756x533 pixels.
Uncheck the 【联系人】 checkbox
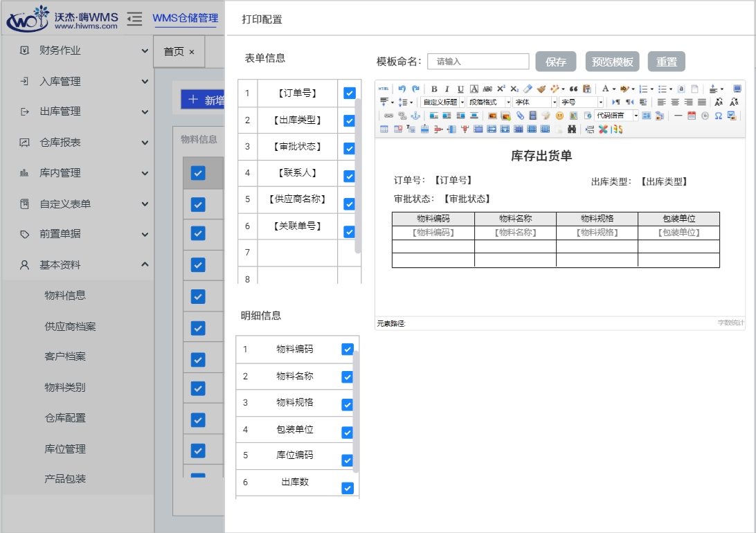pos(350,177)
